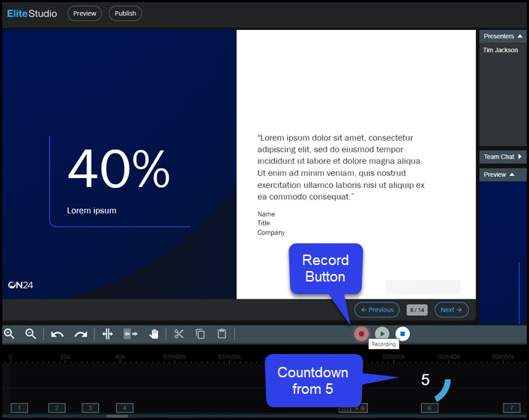Cut selection with scissors icon
Viewport: 529px width, 420px height.
(x=179, y=334)
